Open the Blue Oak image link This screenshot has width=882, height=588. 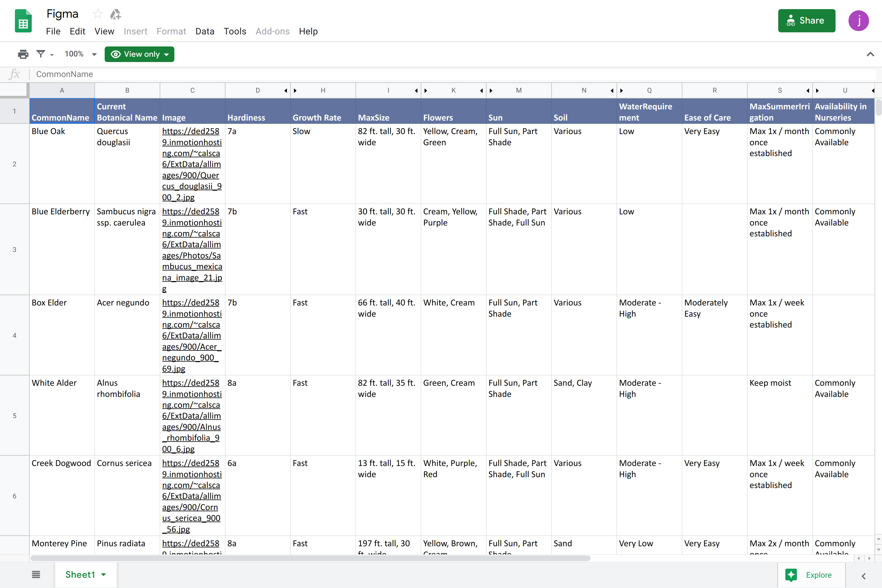pyautogui.click(x=191, y=164)
